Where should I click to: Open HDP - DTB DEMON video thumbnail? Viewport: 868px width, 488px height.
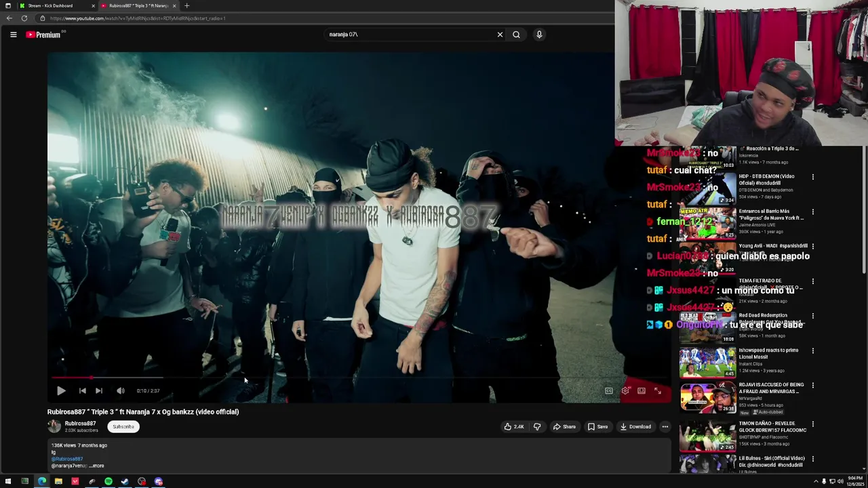pos(708,188)
